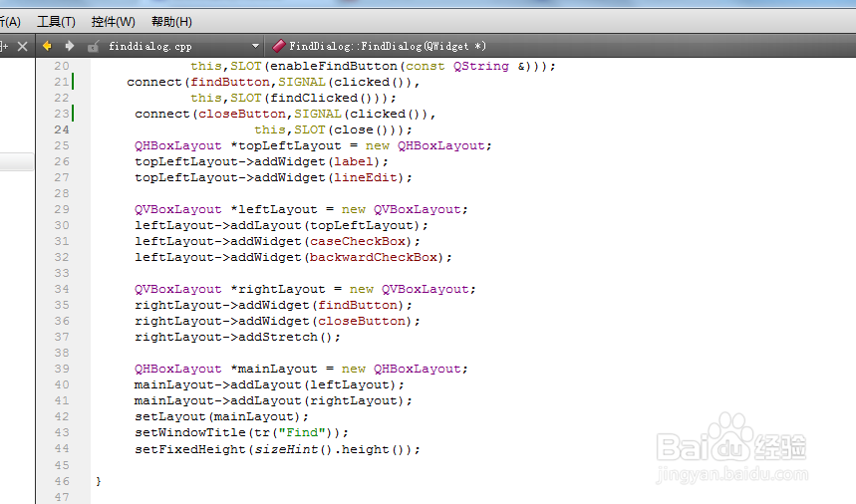
Task: Click *rightLayout declaration on line 34
Action: click(278, 289)
